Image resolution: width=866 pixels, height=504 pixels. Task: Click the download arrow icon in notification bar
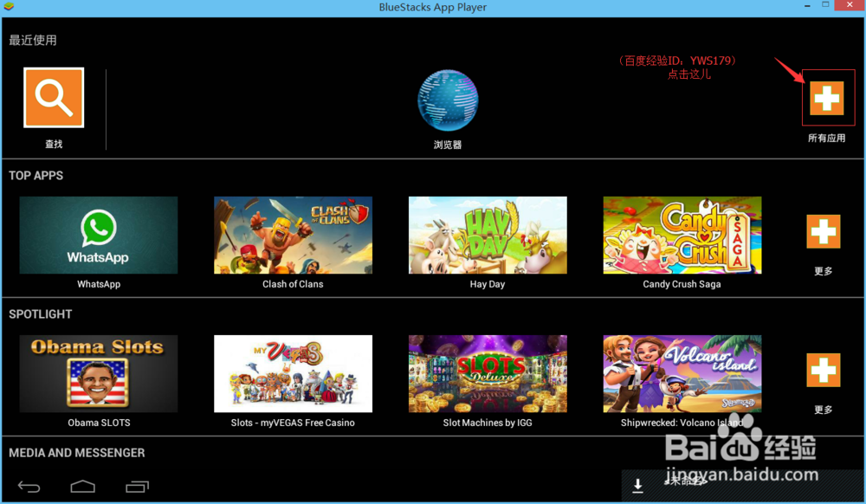[638, 485]
